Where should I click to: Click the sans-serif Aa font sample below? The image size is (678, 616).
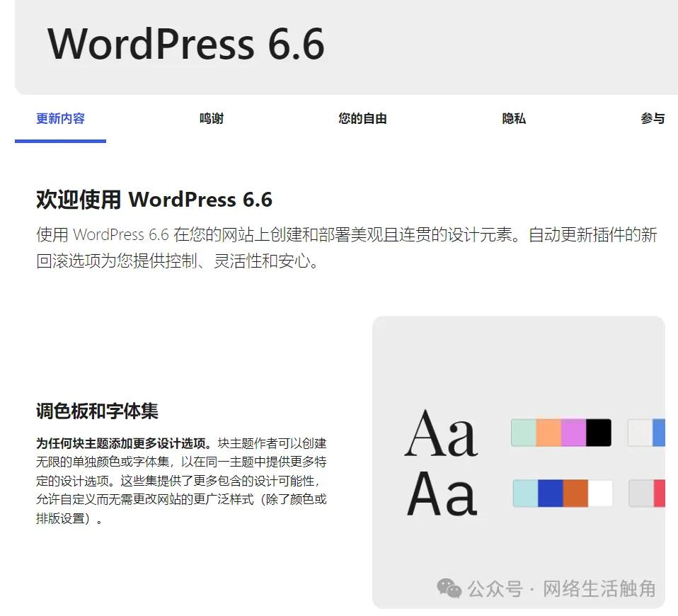pos(442,494)
